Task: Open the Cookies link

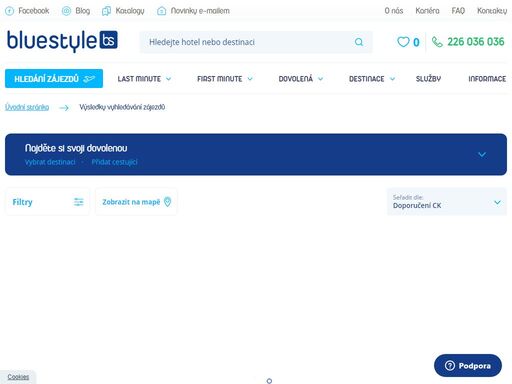Action: coord(18,377)
